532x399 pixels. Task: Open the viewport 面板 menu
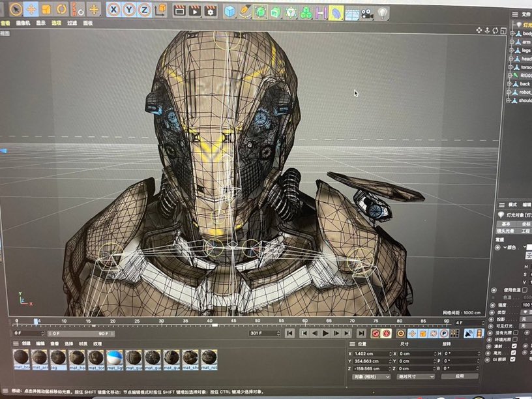[x=88, y=23]
